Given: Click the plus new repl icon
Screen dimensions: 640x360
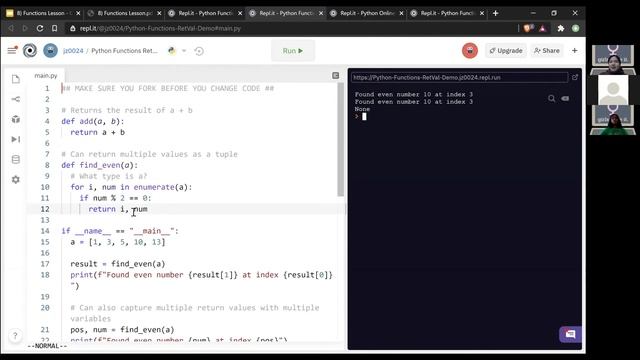Looking at the screenshot, I should [575, 51].
